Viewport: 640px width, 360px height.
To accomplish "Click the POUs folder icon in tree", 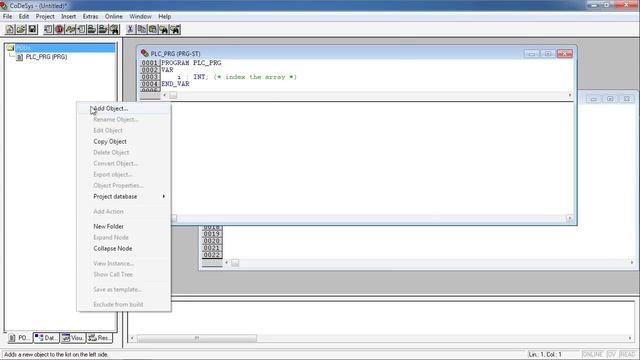I will [10, 48].
